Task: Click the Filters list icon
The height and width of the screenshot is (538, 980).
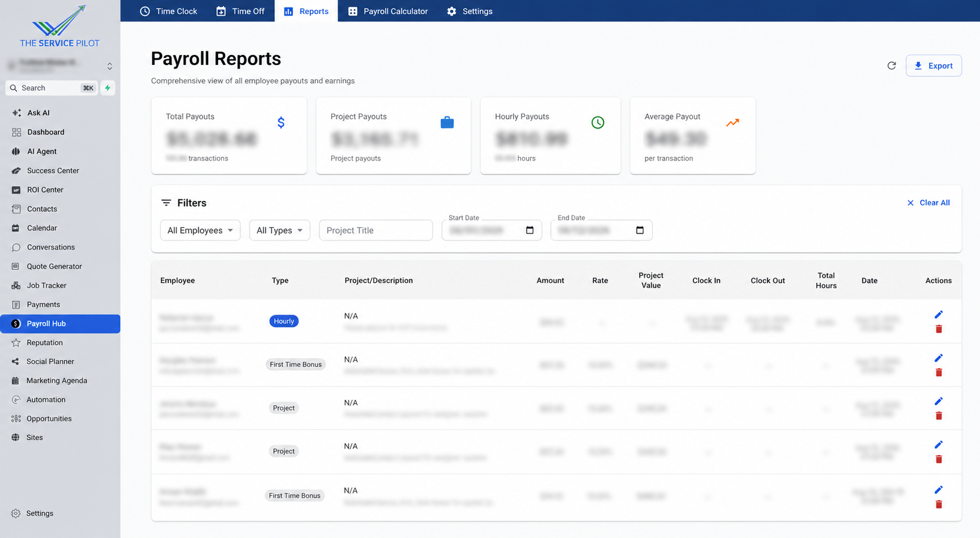Action: pos(166,203)
